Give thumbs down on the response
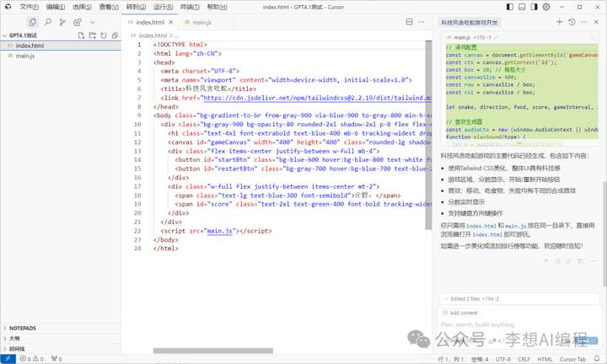The height and width of the screenshot is (364, 607). (x=569, y=261)
